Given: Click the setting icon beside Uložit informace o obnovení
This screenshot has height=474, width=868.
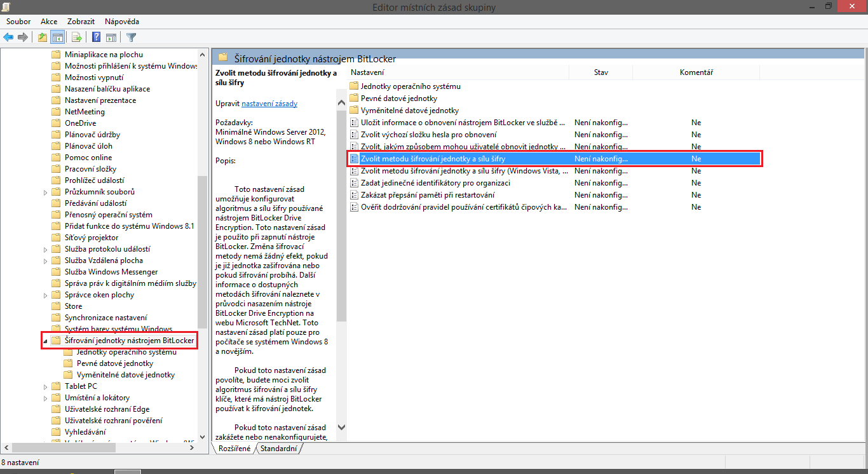Looking at the screenshot, I should point(354,122).
